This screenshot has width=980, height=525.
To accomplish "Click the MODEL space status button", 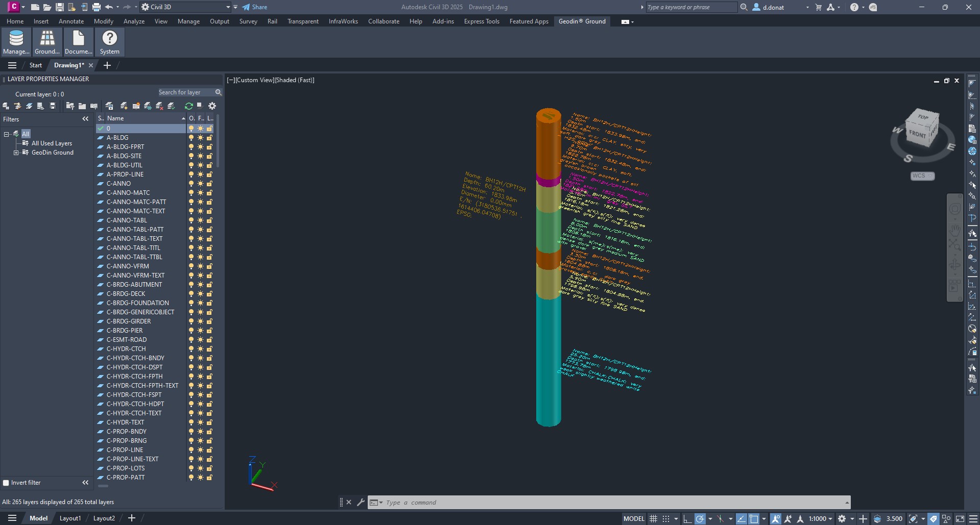I will point(634,519).
